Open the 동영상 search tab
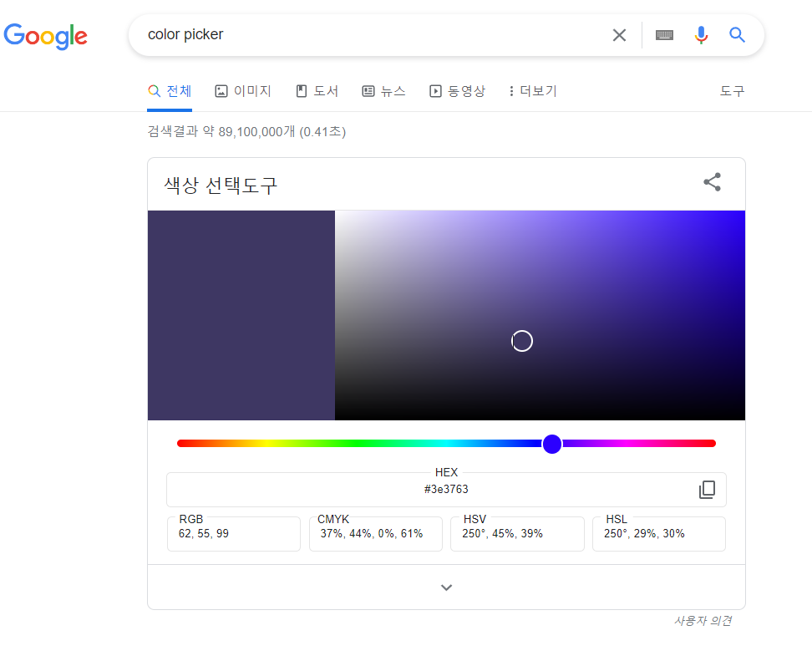 (x=458, y=90)
